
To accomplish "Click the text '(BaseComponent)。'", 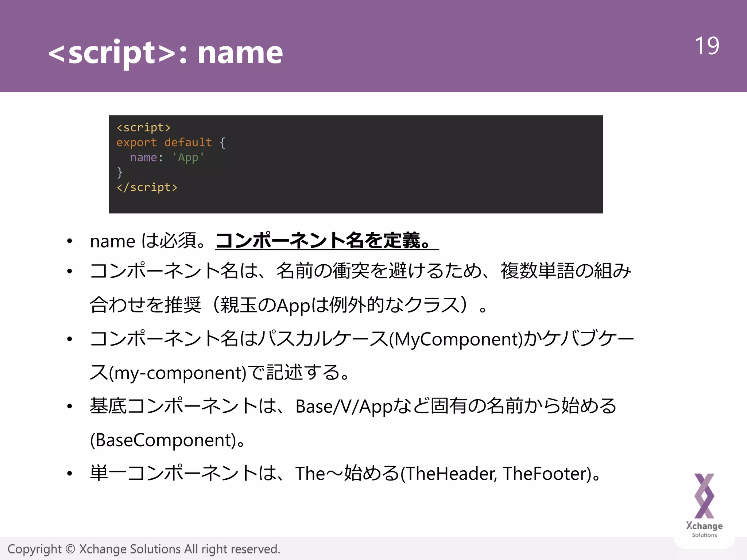I will (168, 440).
